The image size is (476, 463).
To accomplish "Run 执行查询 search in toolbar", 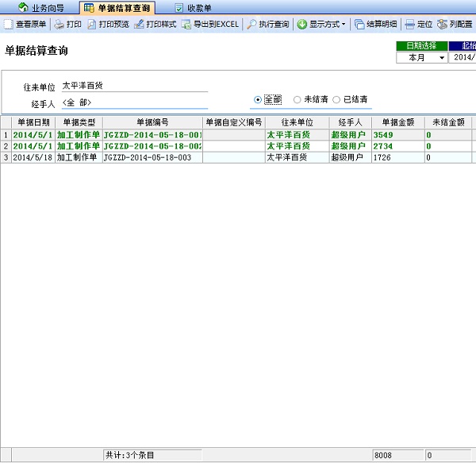I will (268, 25).
